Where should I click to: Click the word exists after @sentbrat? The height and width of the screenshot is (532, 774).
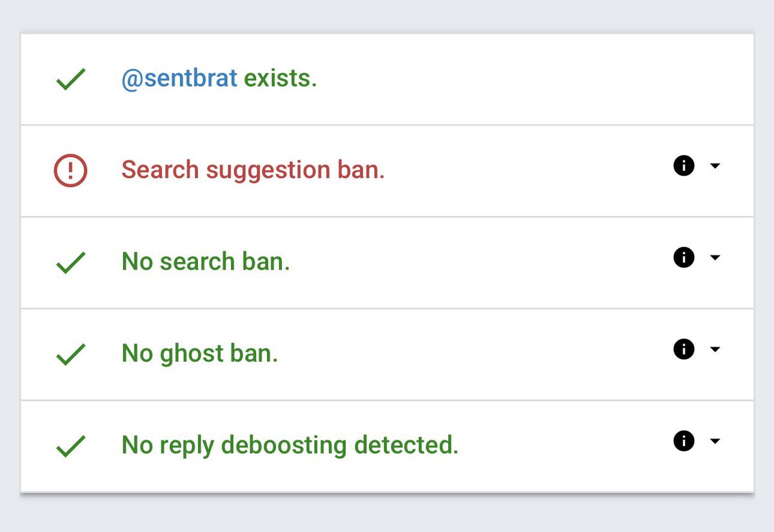280,79
